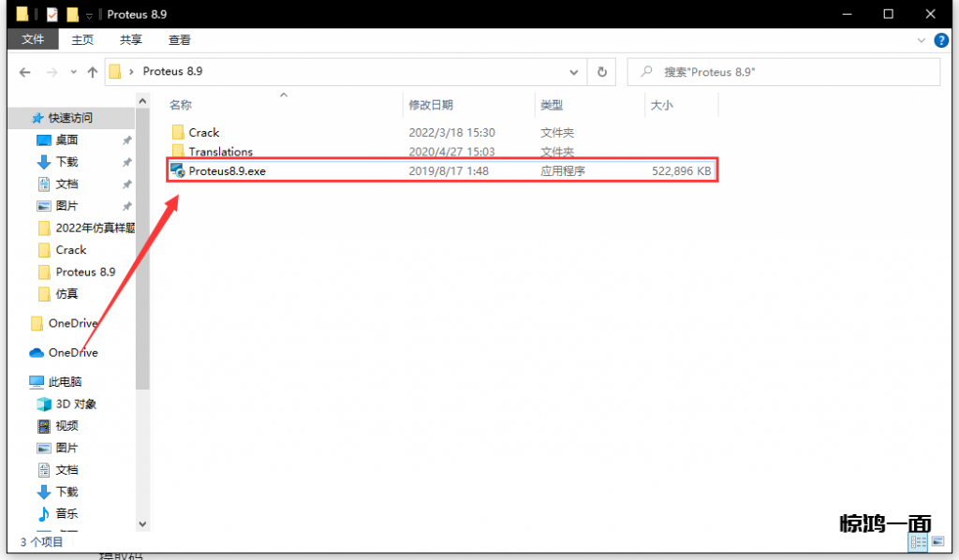Screen dimensions: 959x560
Task: Select OneDrive cloud in navigation pane
Action: pyautogui.click(x=72, y=353)
